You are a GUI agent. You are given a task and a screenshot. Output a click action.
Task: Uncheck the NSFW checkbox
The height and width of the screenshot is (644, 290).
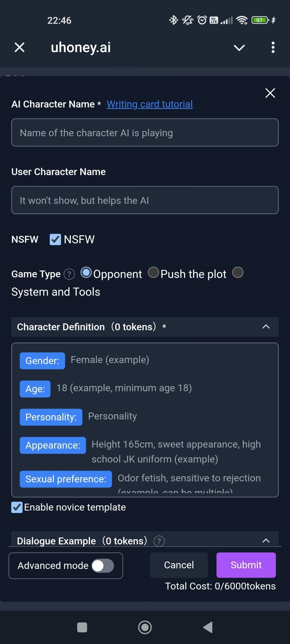click(55, 239)
